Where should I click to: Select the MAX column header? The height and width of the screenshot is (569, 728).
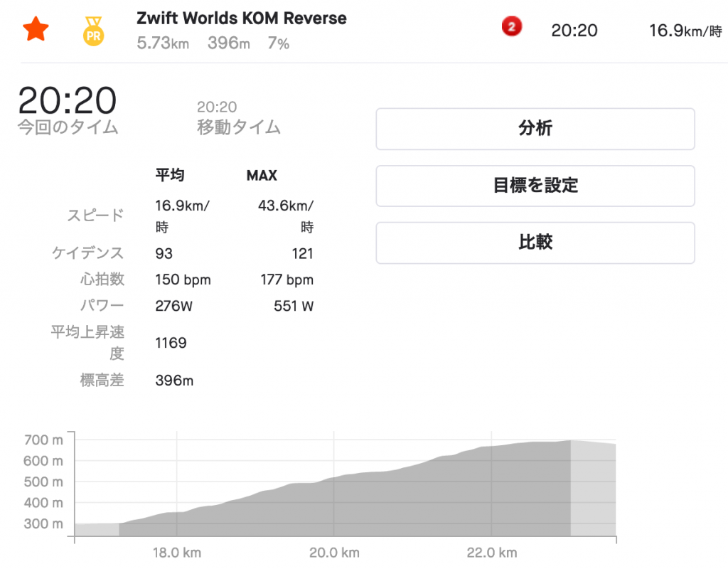[262, 175]
